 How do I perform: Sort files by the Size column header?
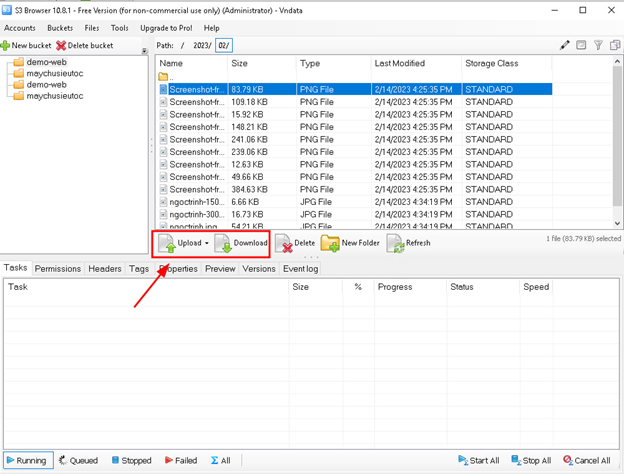point(240,63)
